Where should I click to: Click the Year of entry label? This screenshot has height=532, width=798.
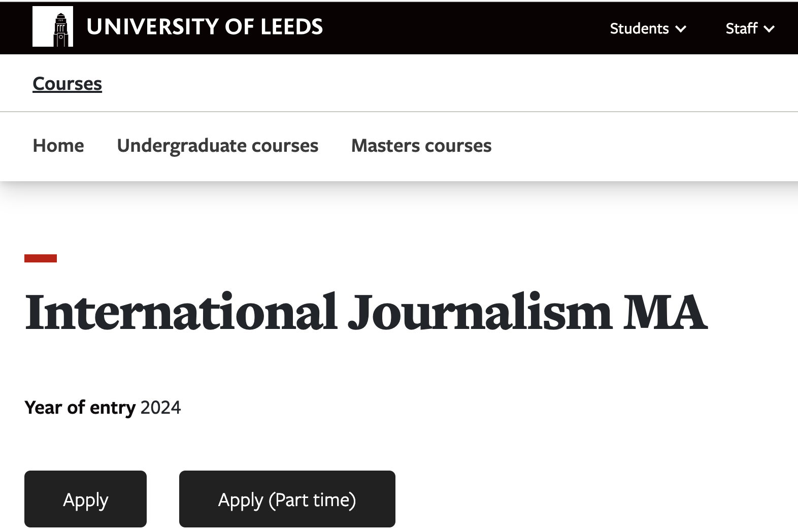point(80,408)
